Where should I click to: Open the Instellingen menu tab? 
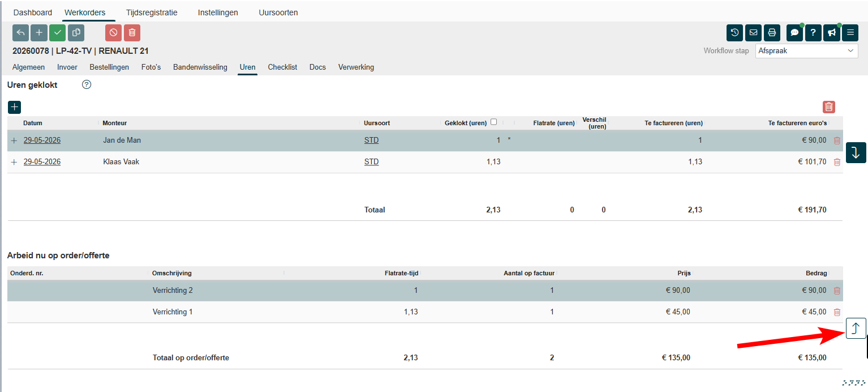click(x=218, y=12)
